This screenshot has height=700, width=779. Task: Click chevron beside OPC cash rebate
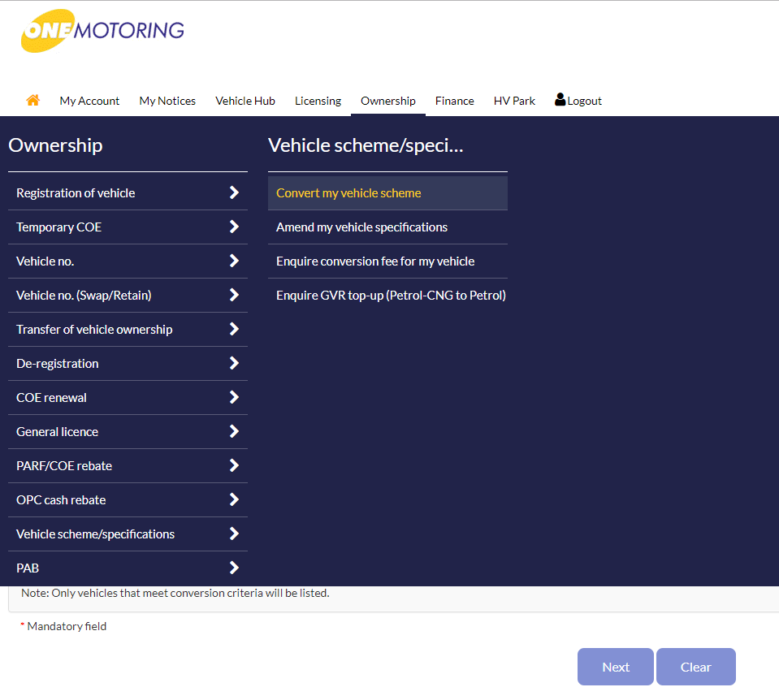click(234, 499)
